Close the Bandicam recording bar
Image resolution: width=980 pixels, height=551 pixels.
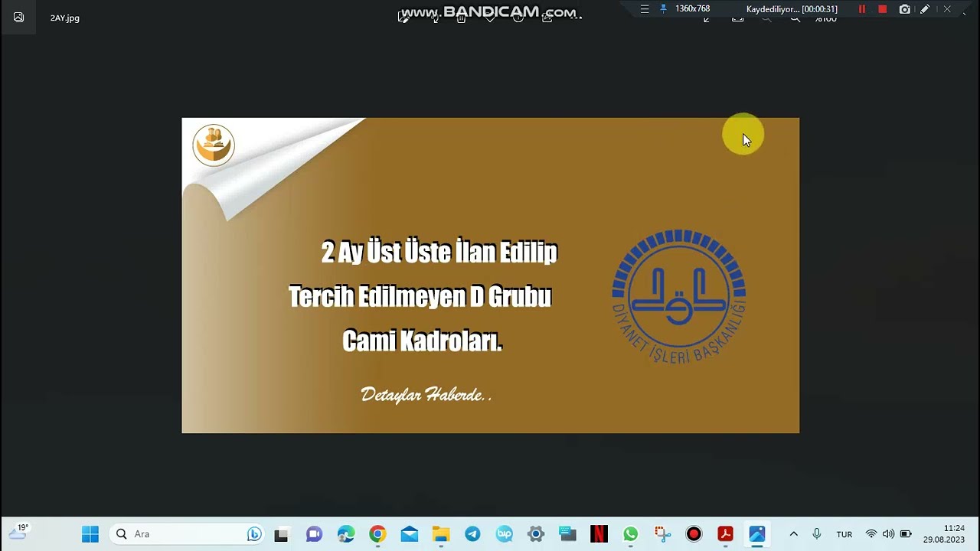click(947, 9)
